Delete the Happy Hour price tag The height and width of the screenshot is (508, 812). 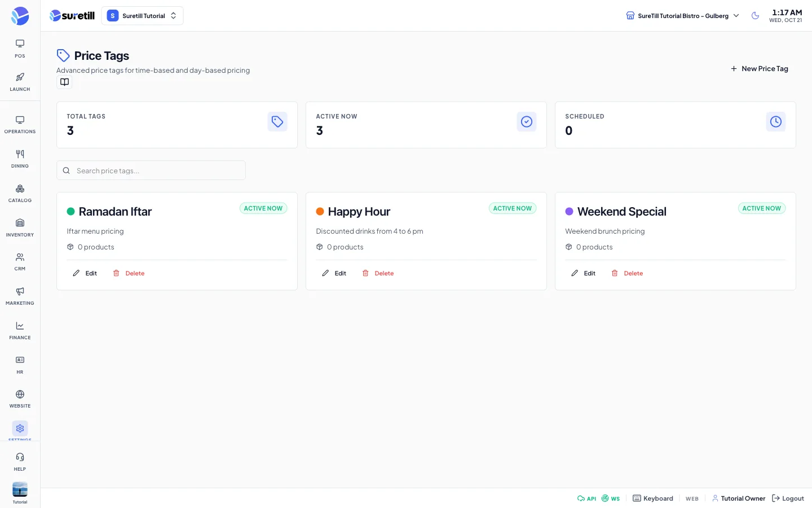(x=378, y=273)
